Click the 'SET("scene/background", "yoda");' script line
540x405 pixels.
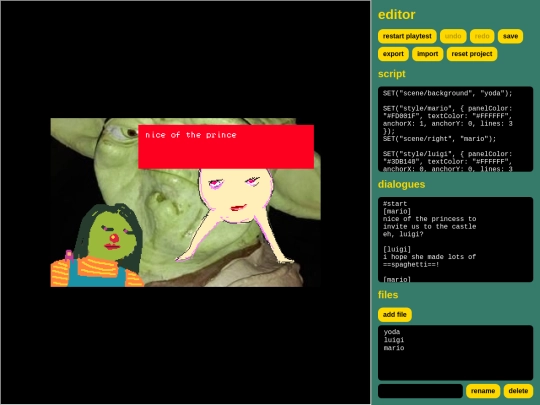(447, 93)
